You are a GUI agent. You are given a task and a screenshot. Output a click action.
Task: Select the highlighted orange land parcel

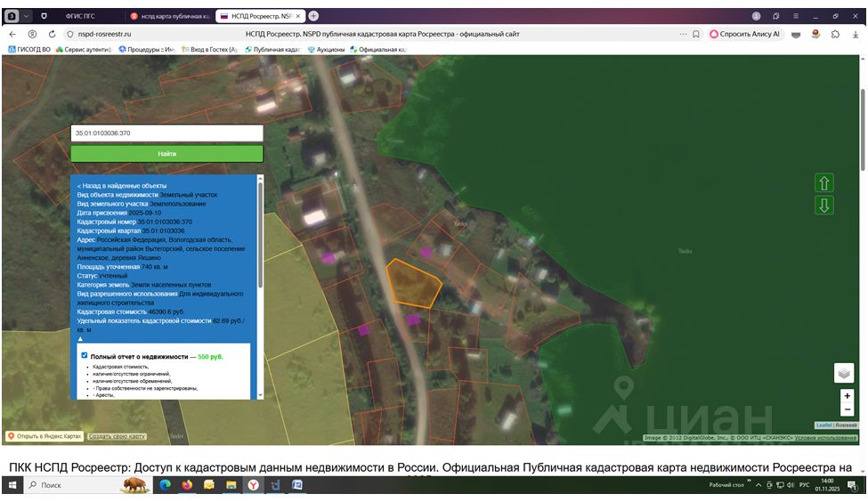[413, 284]
